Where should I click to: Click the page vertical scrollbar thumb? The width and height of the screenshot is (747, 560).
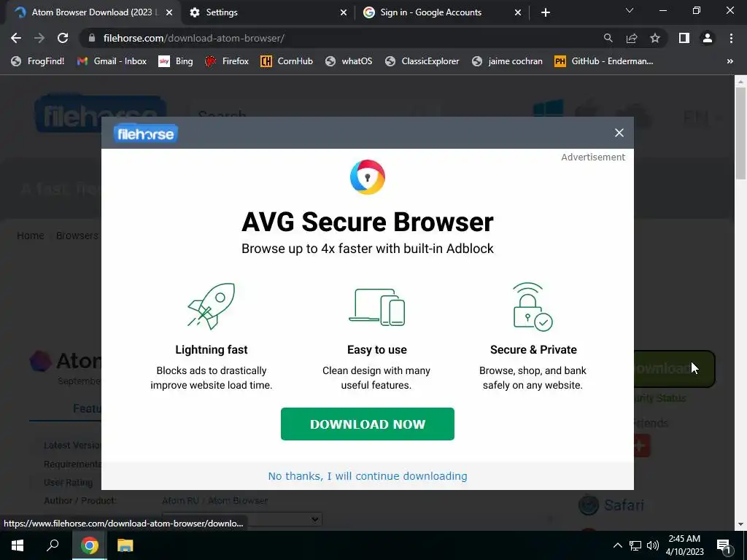[740, 133]
